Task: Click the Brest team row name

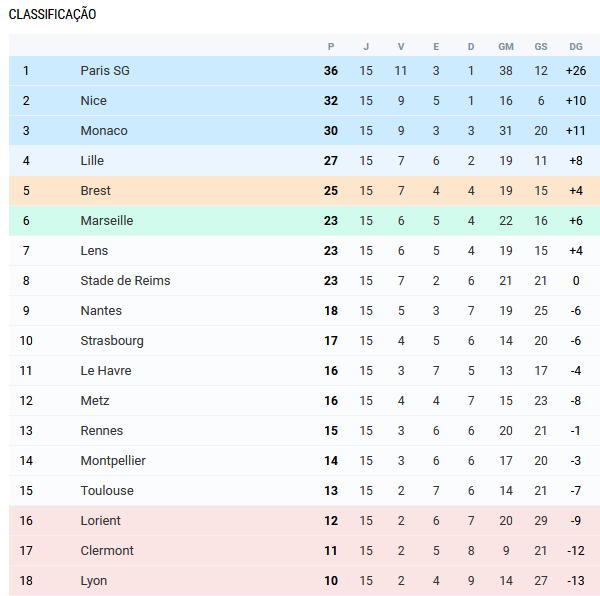Action: 95,191
